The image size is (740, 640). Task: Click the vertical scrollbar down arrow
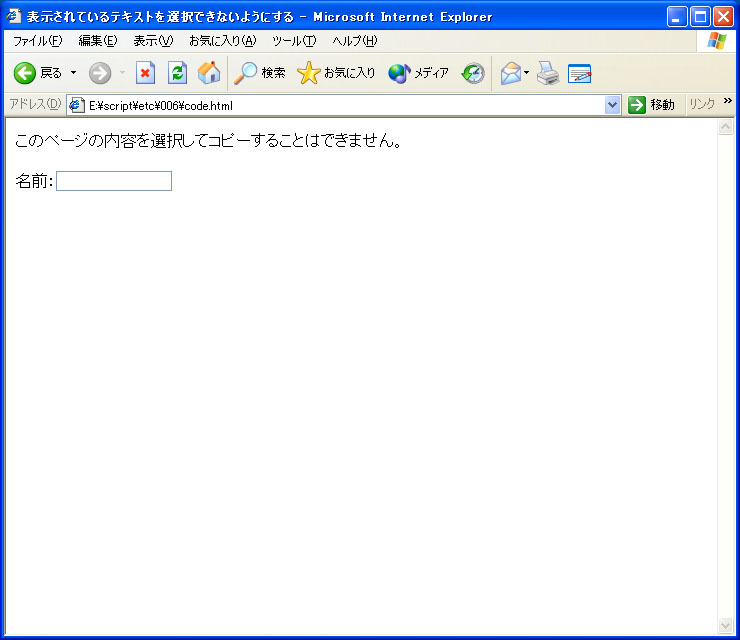click(x=726, y=625)
